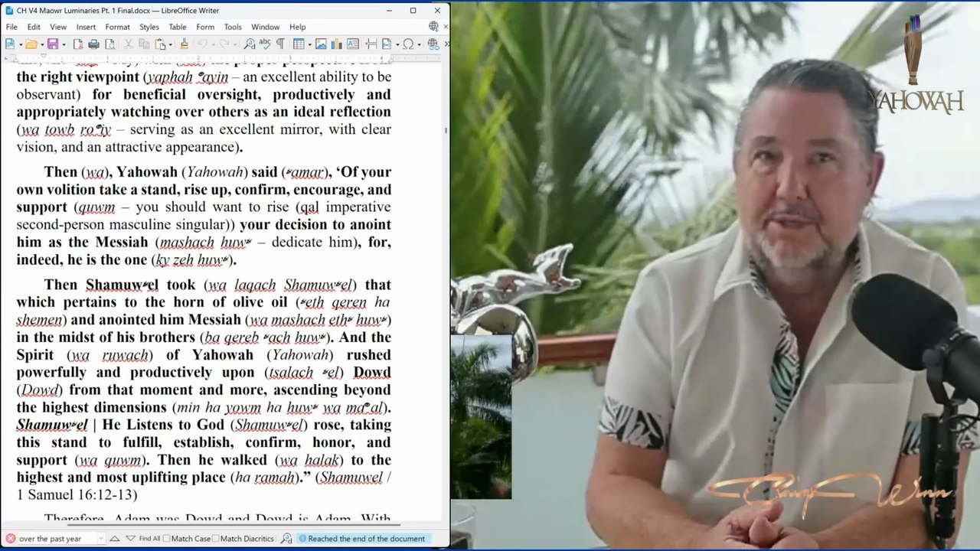
Task: Save the document with the Save icon
Action: pyautogui.click(x=53, y=44)
